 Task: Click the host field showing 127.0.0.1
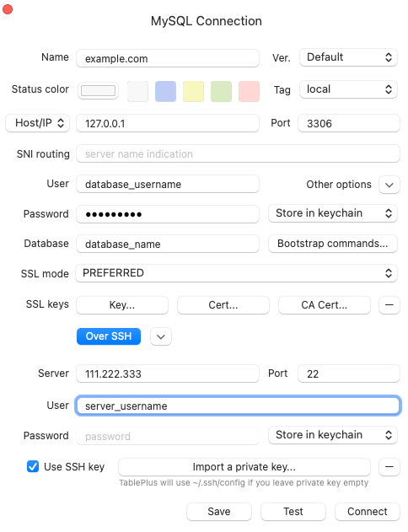point(168,123)
